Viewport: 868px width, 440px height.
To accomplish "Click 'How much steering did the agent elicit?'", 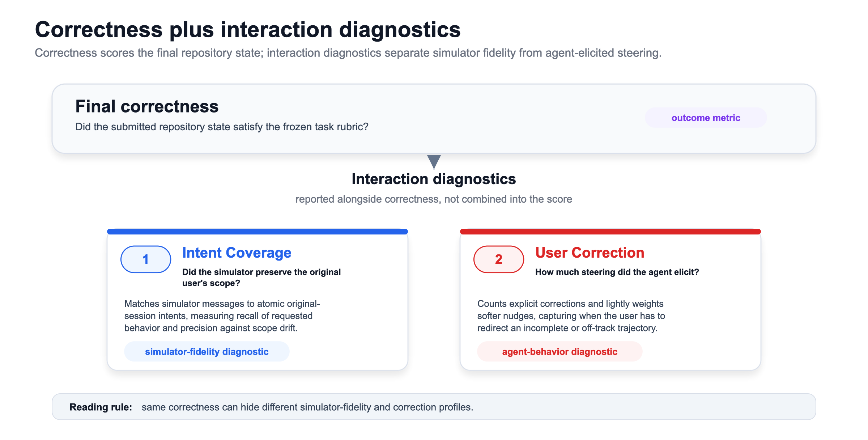I will click(617, 272).
